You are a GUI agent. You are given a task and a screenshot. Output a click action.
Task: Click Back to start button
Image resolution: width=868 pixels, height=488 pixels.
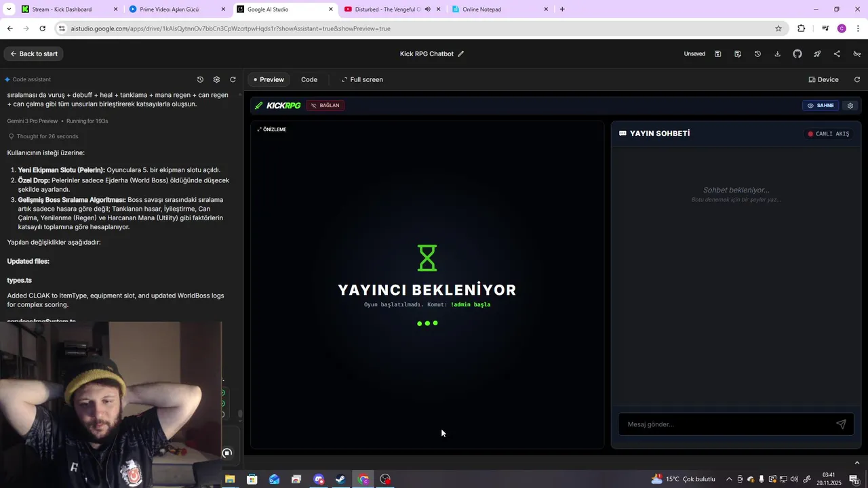33,54
